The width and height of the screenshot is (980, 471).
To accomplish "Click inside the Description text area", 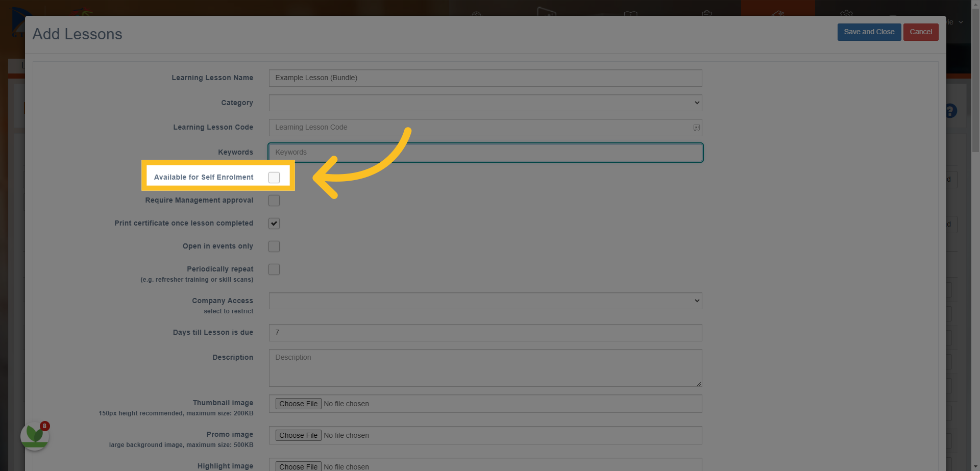I will click(x=485, y=368).
